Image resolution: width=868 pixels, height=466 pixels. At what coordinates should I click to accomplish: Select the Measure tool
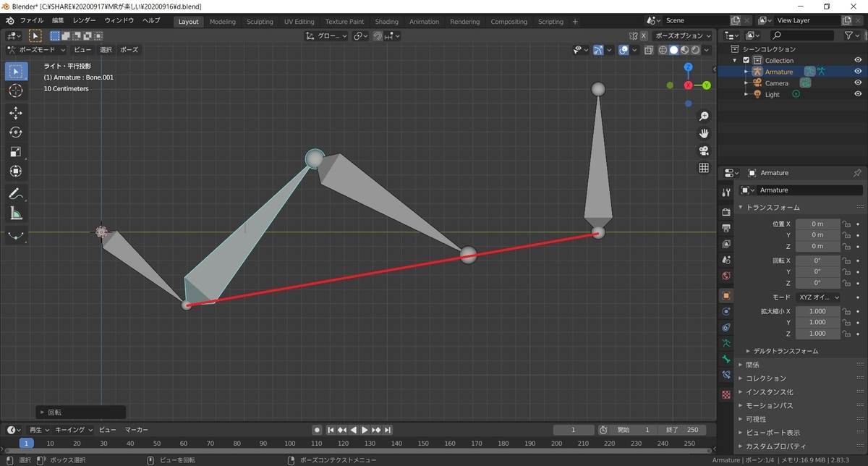pos(16,213)
